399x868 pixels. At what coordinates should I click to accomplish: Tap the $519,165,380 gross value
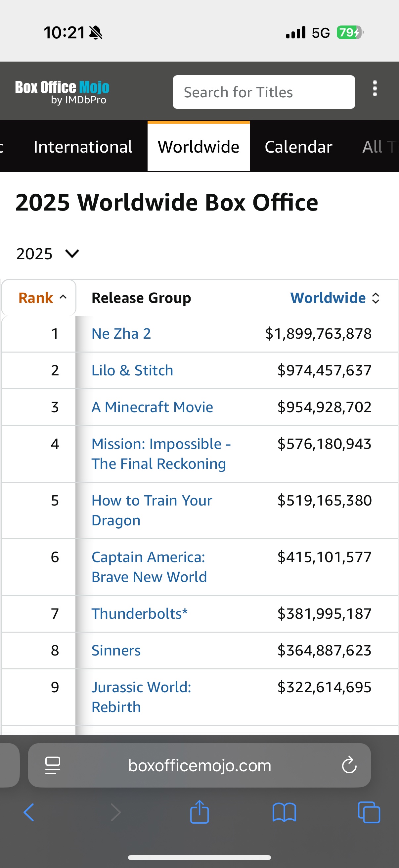click(x=324, y=501)
